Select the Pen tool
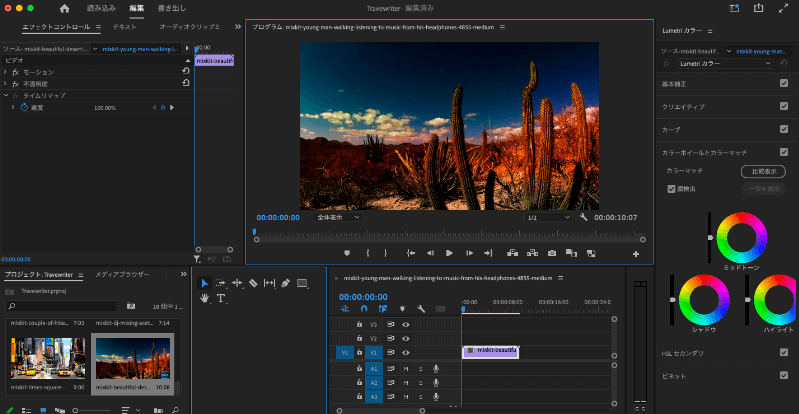The height and width of the screenshot is (414, 799). tap(285, 283)
